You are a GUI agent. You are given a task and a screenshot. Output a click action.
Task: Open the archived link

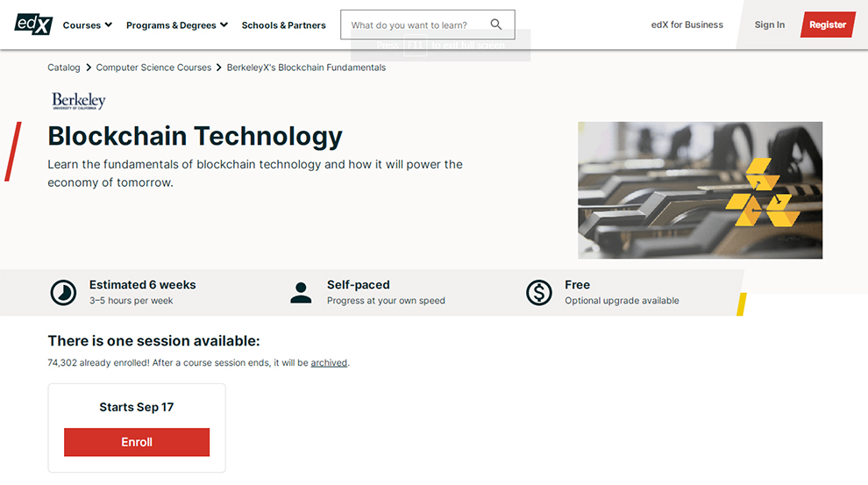tap(329, 362)
